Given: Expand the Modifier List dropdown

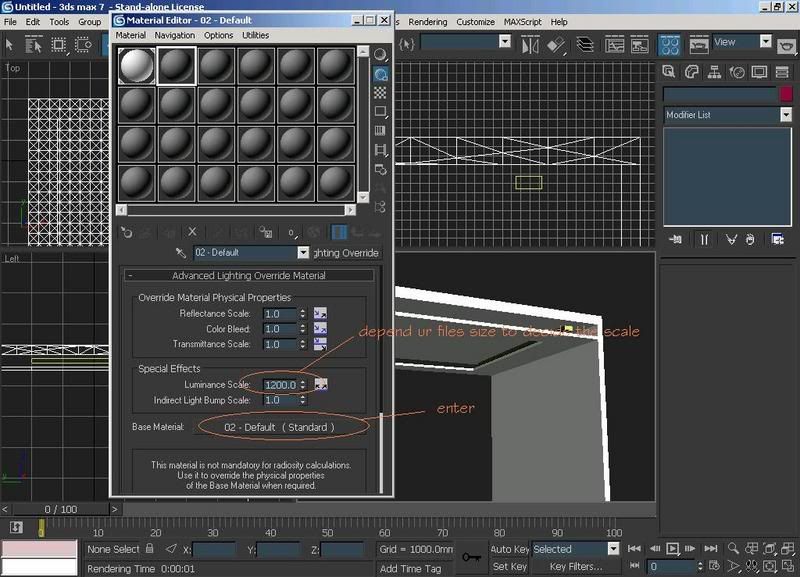Looking at the screenshot, I should (785, 115).
